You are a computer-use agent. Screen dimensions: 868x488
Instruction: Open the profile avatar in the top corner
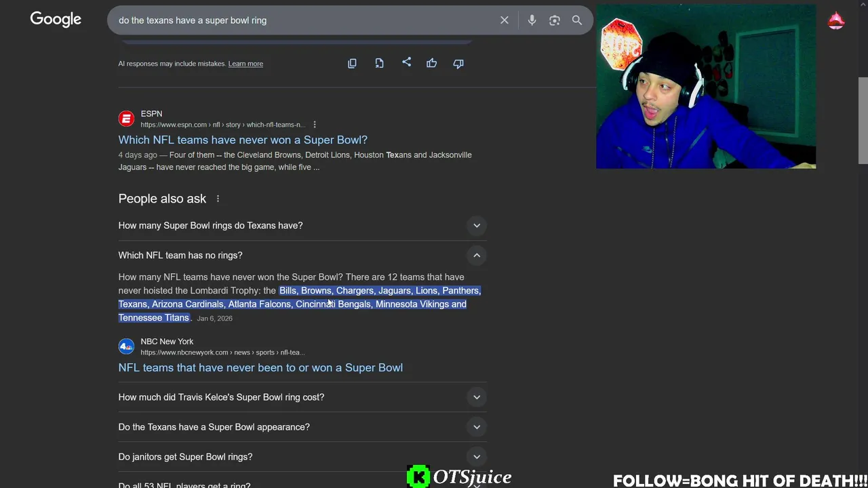pos(836,20)
